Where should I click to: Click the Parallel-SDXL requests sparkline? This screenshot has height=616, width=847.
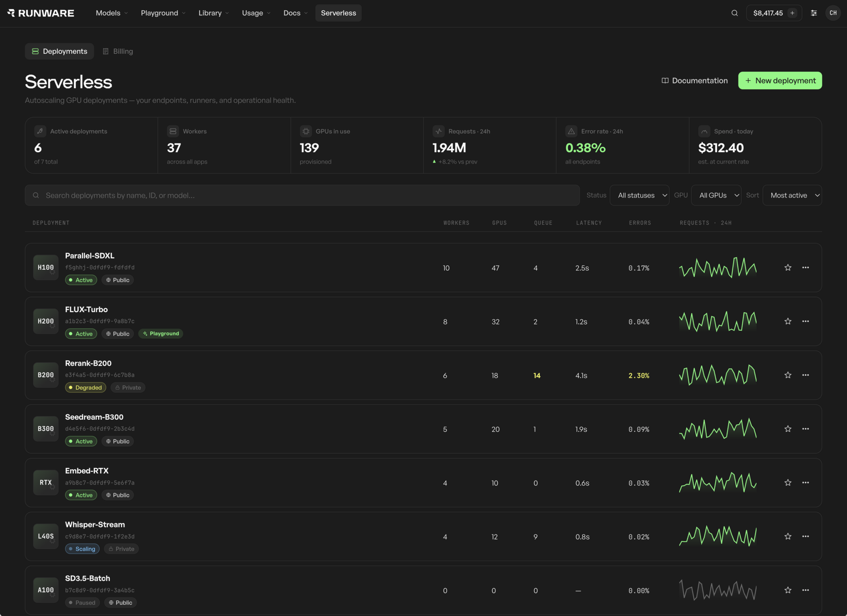[718, 268]
